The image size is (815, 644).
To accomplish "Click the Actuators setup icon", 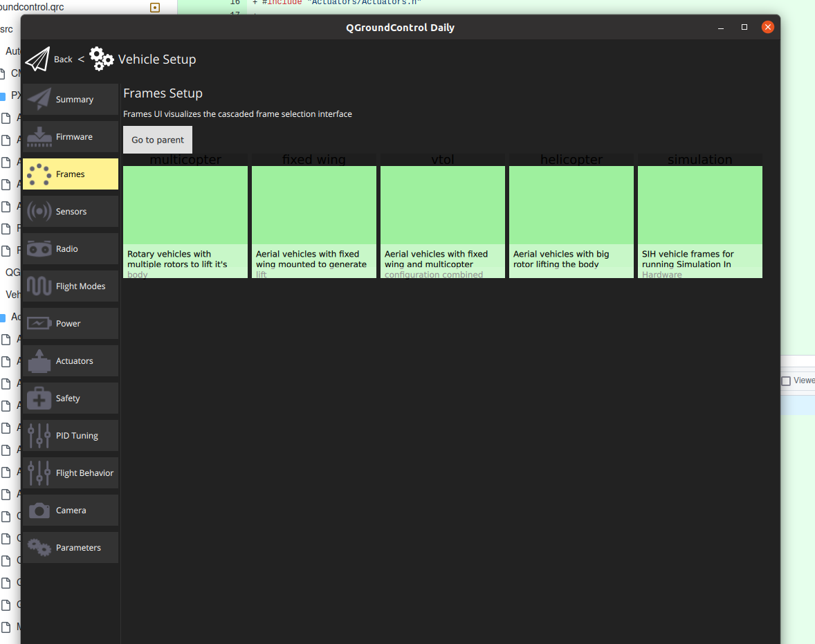I will [39, 360].
